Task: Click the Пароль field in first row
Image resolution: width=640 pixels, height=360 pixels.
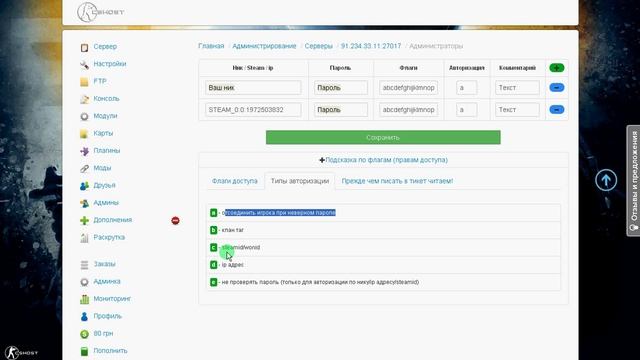Action: [x=341, y=88]
